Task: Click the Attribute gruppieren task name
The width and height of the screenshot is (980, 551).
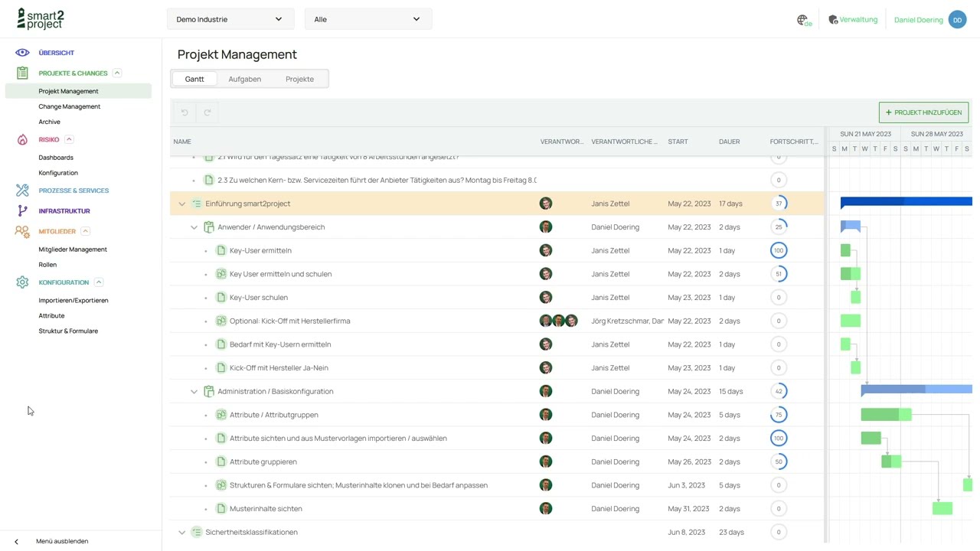Action: [x=263, y=462]
